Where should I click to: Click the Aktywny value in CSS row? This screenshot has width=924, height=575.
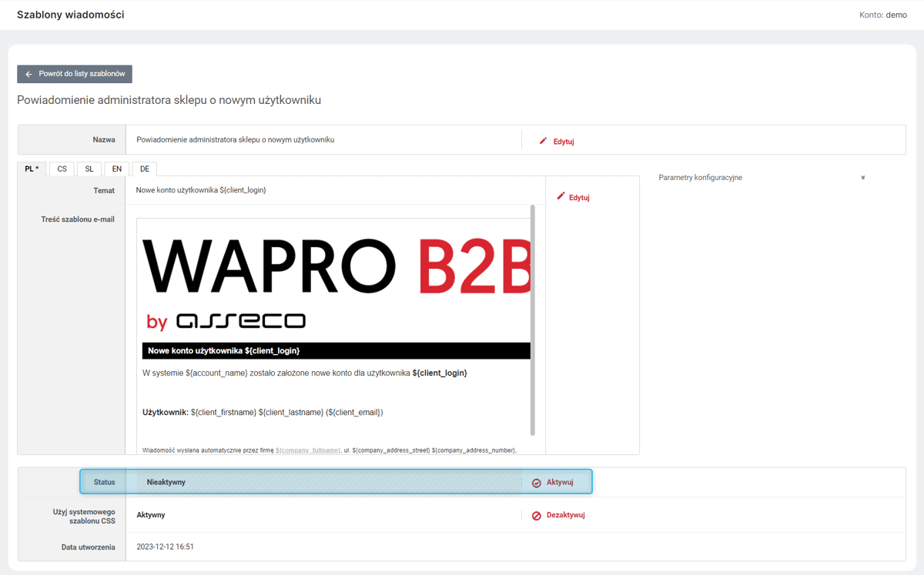151,515
